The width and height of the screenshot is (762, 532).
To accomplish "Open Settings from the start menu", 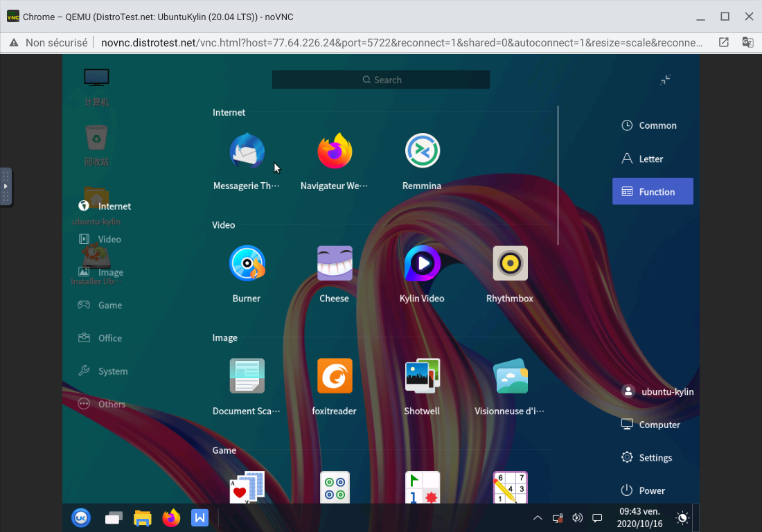I will click(646, 458).
